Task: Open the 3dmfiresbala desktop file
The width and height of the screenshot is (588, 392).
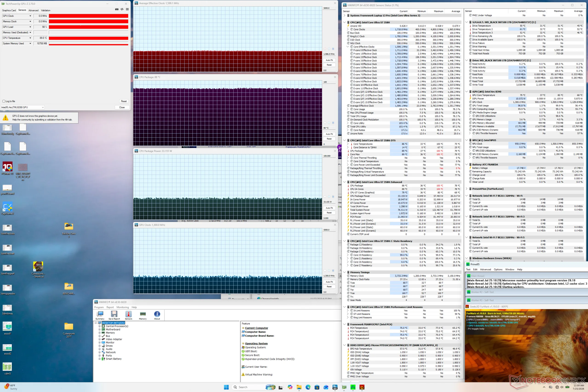Action: pyautogui.click(x=8, y=229)
